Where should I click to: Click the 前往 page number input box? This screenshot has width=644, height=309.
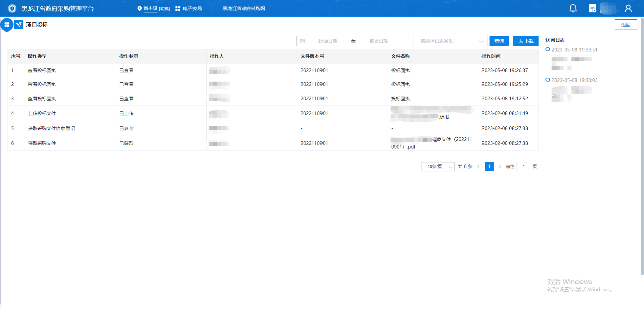(523, 166)
